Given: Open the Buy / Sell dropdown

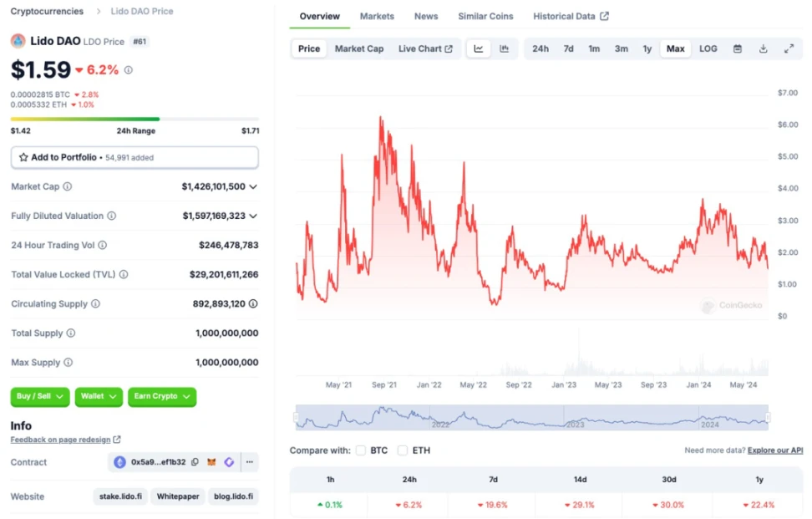Looking at the screenshot, I should point(40,396).
